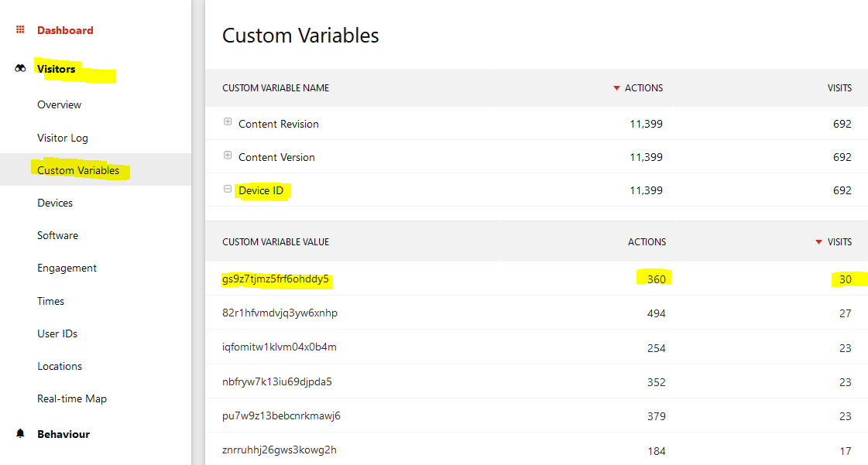Select value gs9z7tjmz5frf6ohddy5
The width and height of the screenshot is (868, 465).
point(275,279)
